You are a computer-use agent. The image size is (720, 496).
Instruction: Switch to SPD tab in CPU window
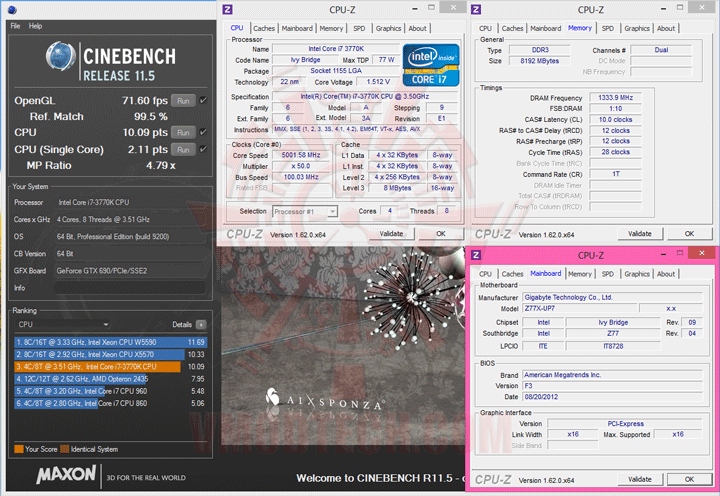tap(360, 28)
